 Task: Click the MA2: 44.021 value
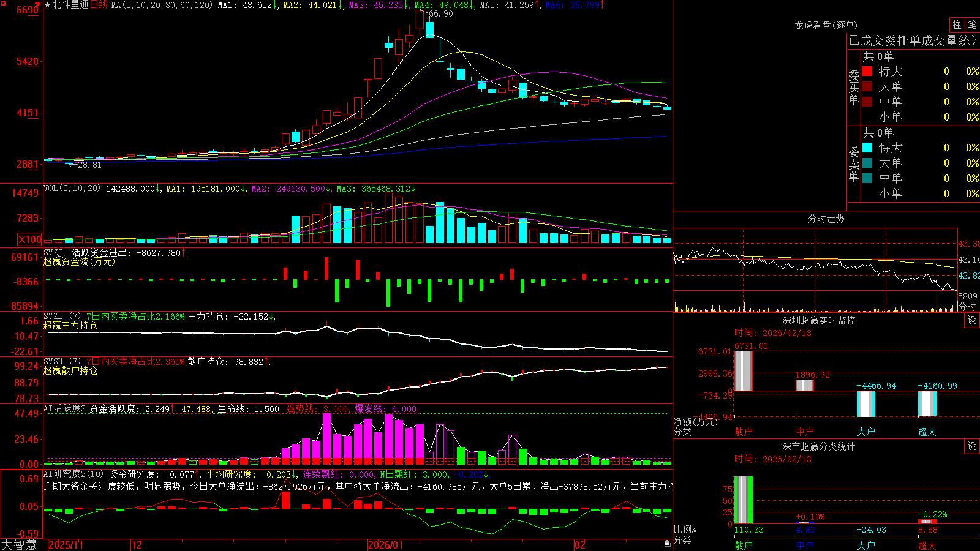(311, 5)
